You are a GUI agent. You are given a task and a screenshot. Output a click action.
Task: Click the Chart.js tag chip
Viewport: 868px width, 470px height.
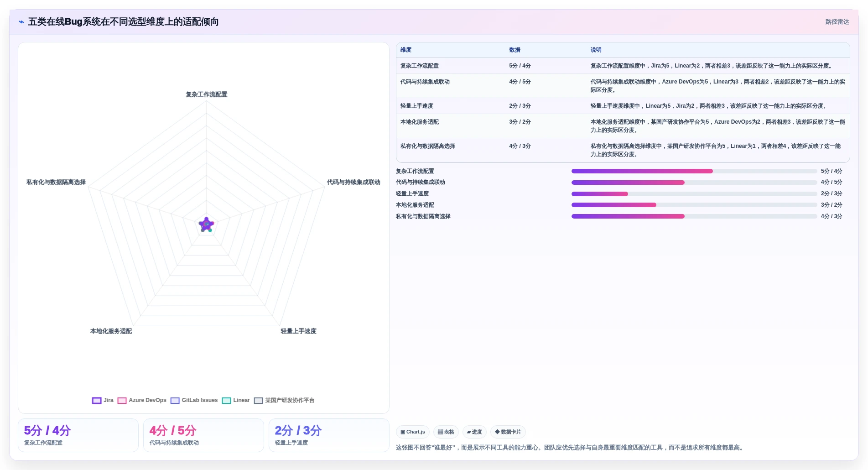point(413,432)
